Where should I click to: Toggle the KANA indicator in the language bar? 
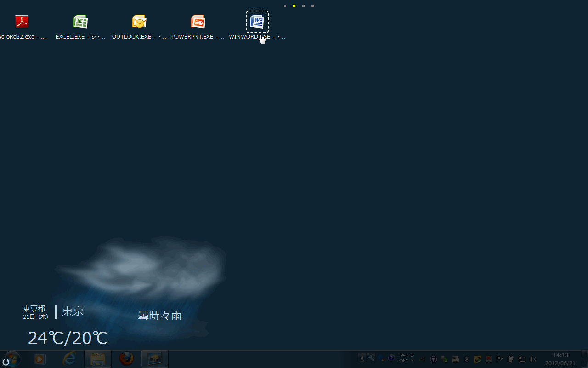(x=403, y=360)
